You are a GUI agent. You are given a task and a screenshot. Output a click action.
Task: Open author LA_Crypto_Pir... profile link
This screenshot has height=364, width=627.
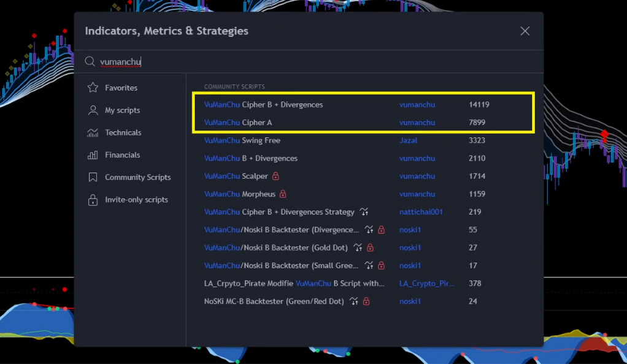pyautogui.click(x=426, y=283)
